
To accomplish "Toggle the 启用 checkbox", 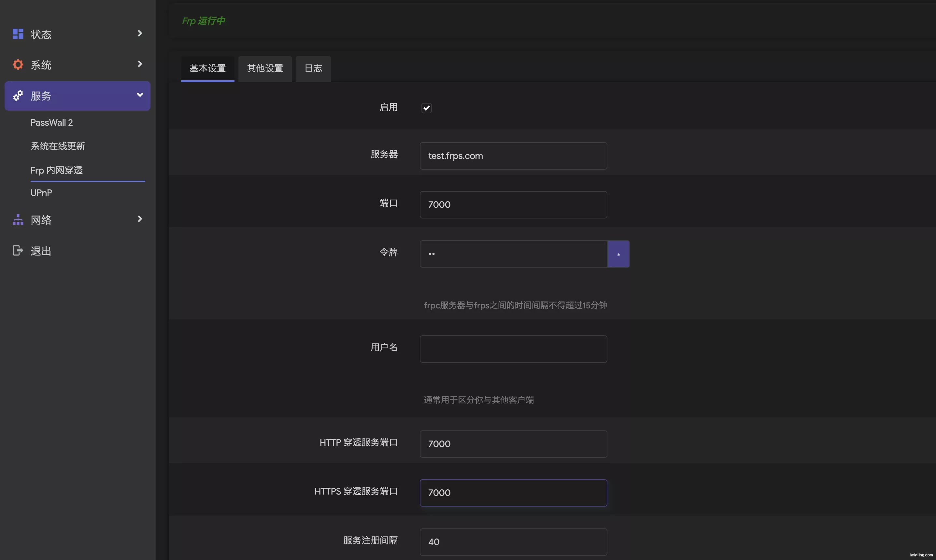I will [427, 108].
